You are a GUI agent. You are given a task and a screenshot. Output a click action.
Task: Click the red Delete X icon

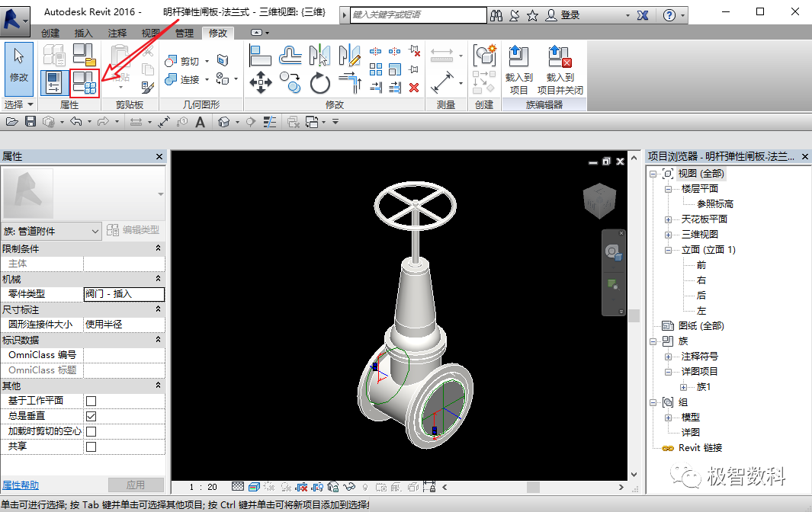[414, 88]
